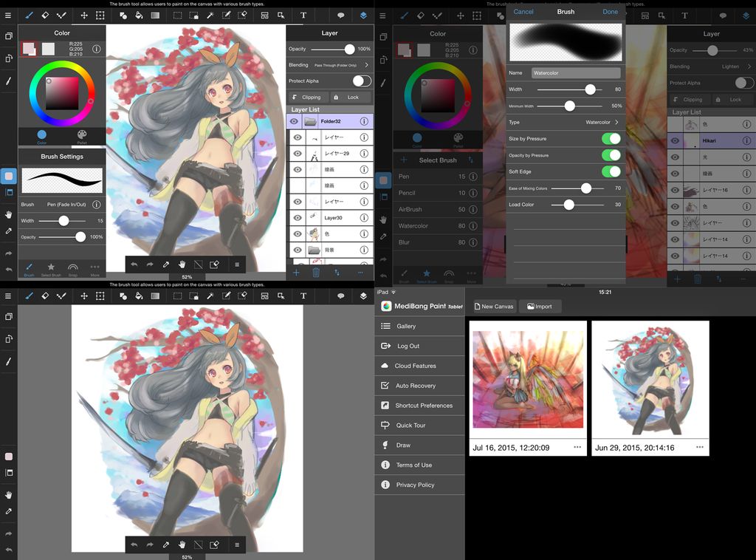Pick the Transform tool in top-left screen toolbar
The height and width of the screenshot is (560, 756).
100,16
